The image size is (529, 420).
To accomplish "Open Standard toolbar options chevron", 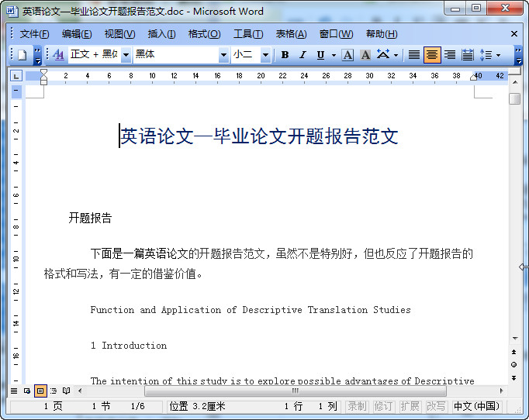I will coord(38,55).
